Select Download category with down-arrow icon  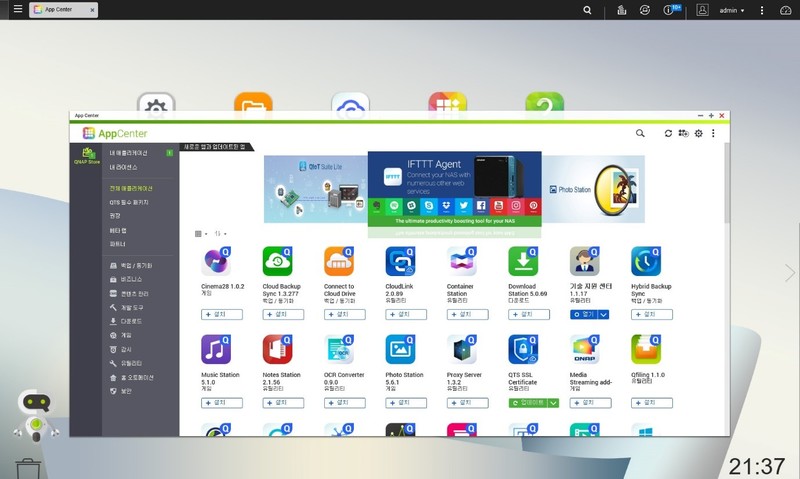tap(126, 321)
